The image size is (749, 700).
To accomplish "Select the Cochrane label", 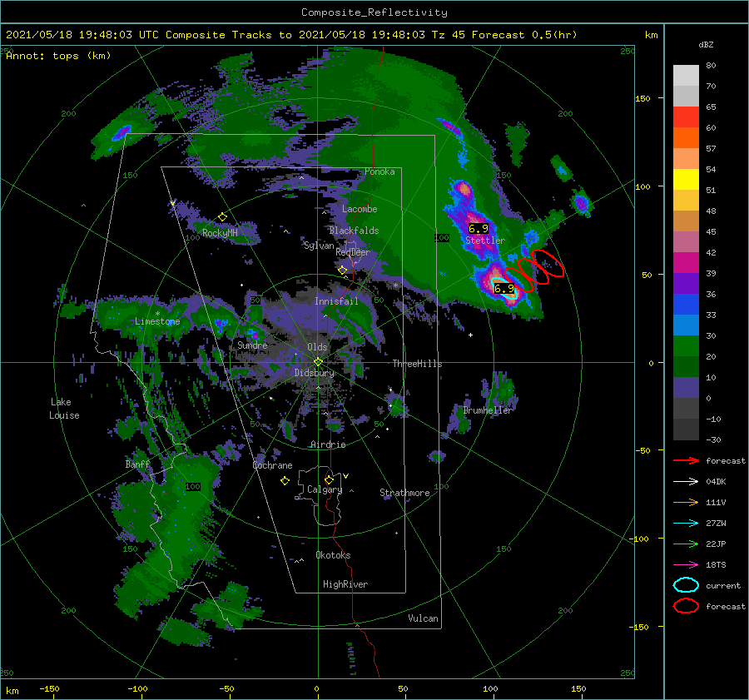I will click(x=272, y=465).
